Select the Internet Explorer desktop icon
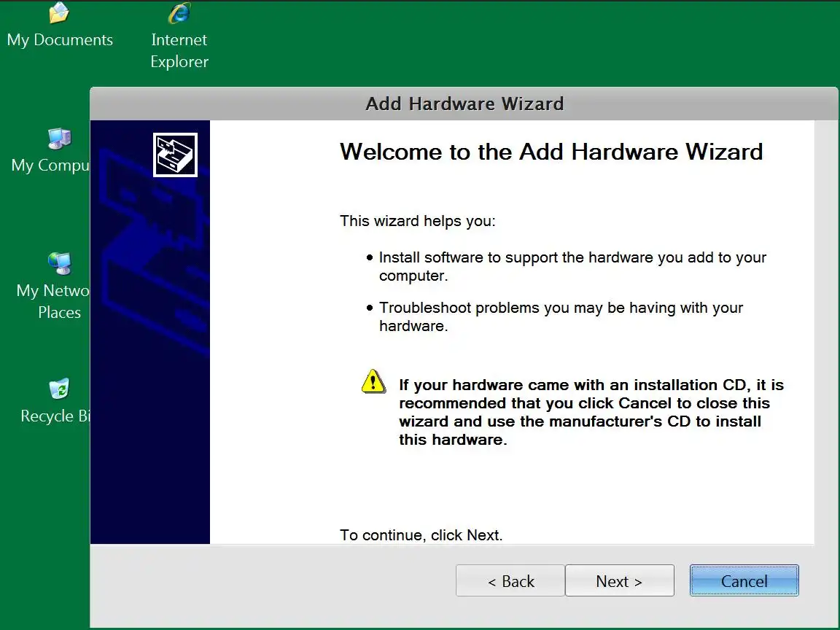 click(x=179, y=36)
